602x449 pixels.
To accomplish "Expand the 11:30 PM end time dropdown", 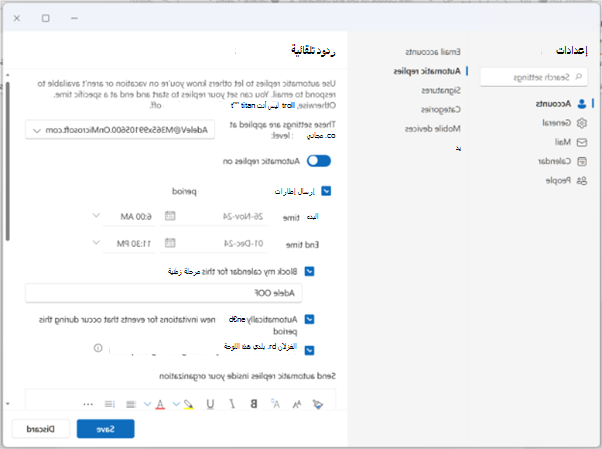I will click(96, 242).
